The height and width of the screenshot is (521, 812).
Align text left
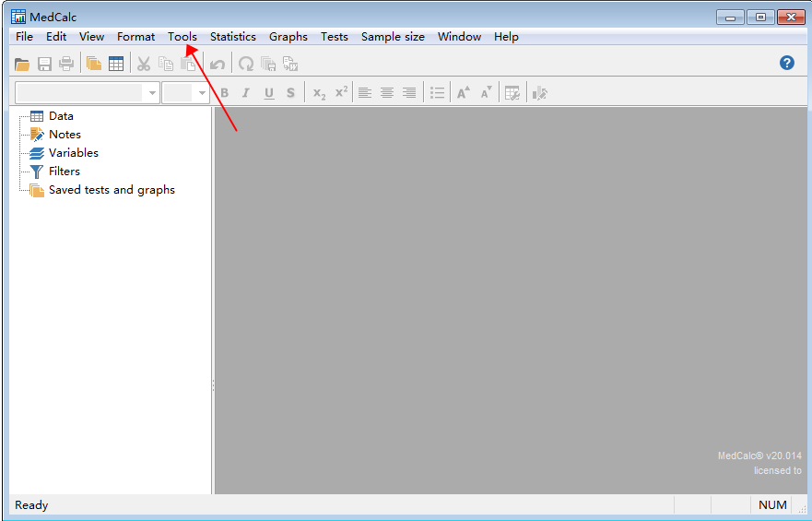point(365,93)
